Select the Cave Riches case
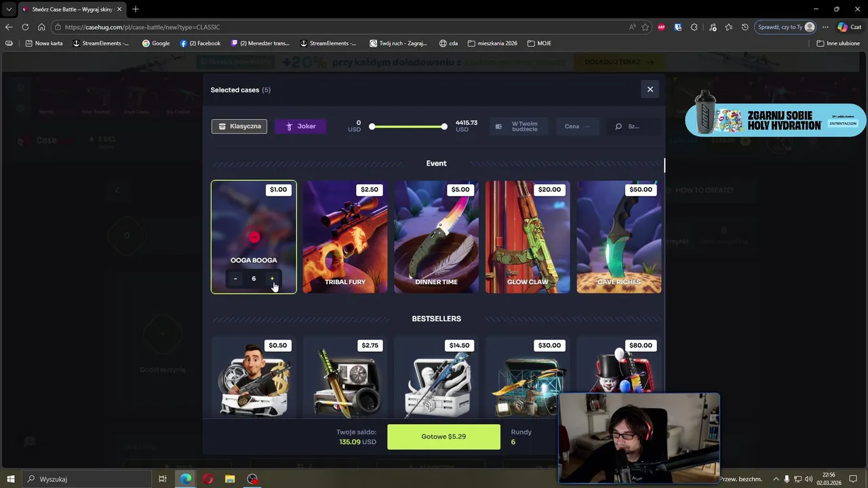This screenshot has width=868, height=488. (x=619, y=237)
